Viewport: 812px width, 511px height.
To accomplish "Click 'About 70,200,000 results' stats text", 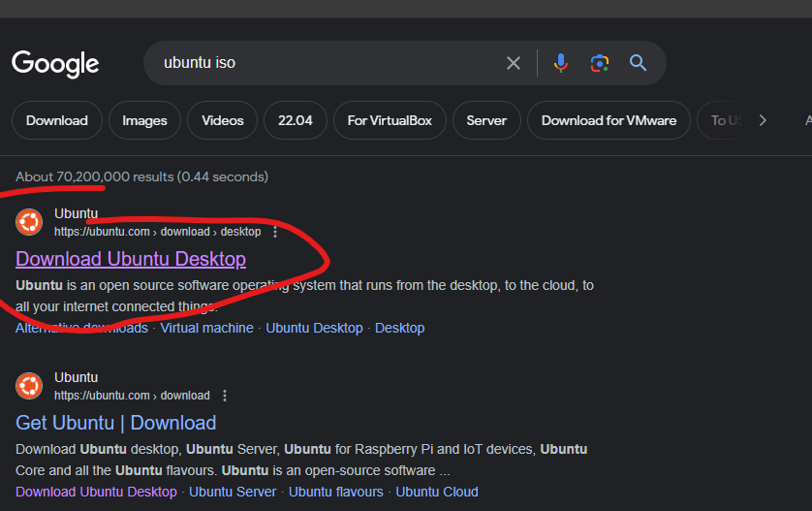I will [141, 176].
